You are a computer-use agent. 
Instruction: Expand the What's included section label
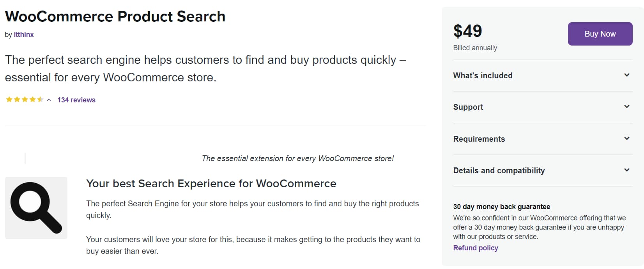[x=483, y=76]
